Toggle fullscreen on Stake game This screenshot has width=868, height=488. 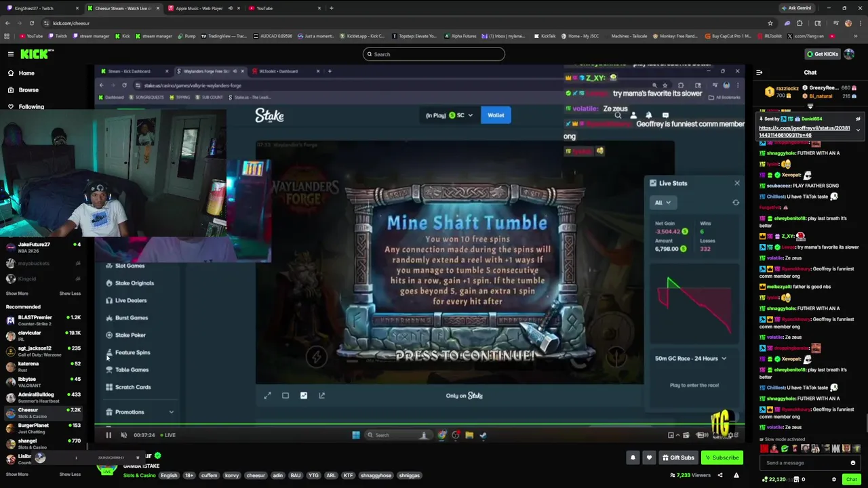pos(267,396)
